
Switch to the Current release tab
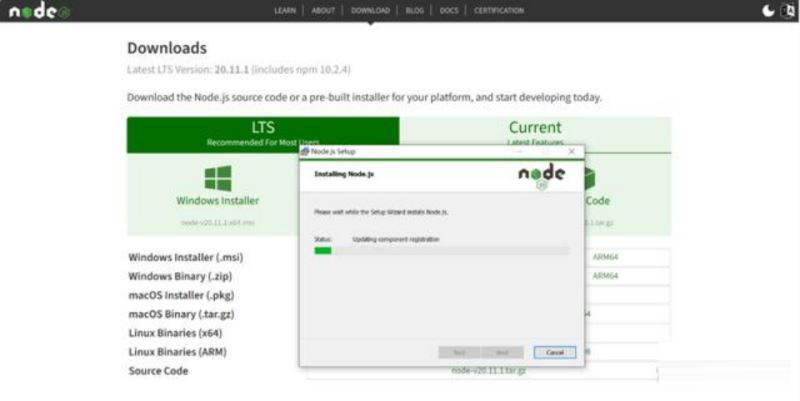[x=535, y=132]
